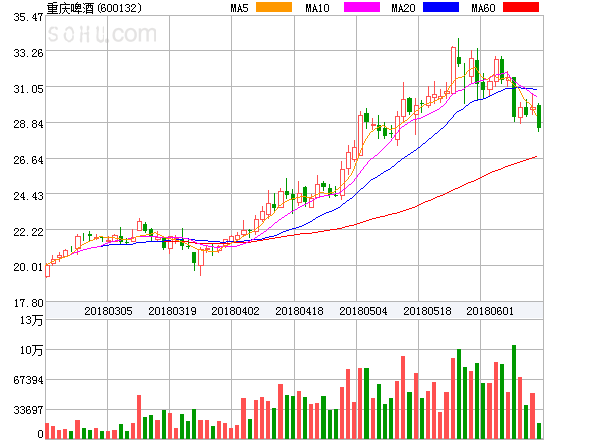The width and height of the screenshot is (600, 440).
Task: Click the 20180319 date label
Action: tap(172, 311)
